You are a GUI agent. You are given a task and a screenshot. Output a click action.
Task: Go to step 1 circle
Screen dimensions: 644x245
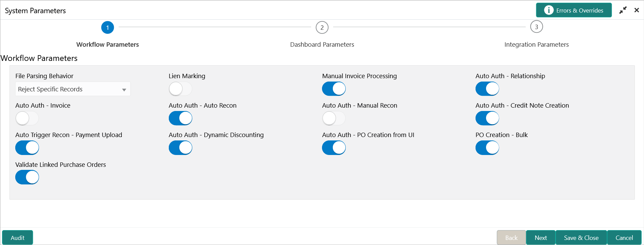pos(107,27)
